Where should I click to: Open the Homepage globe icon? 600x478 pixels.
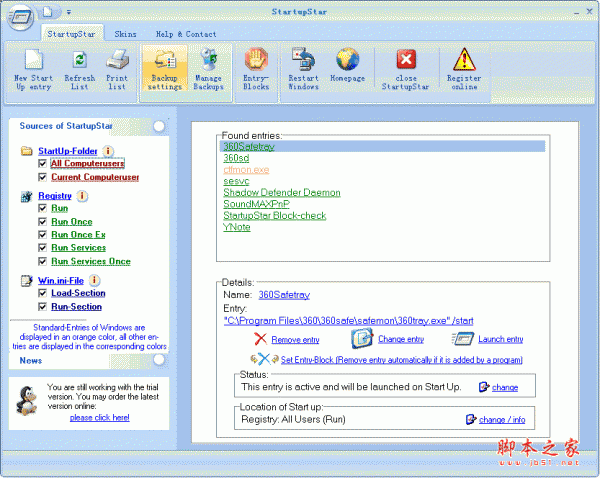click(x=347, y=60)
